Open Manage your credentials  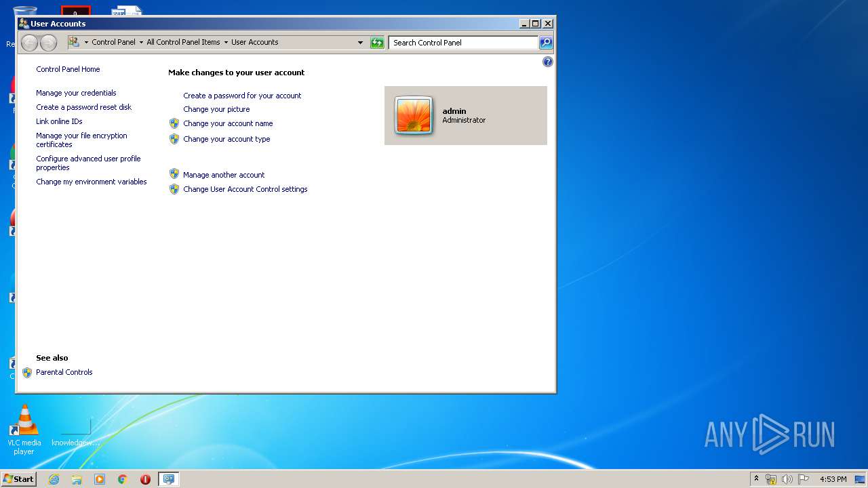pyautogui.click(x=76, y=93)
